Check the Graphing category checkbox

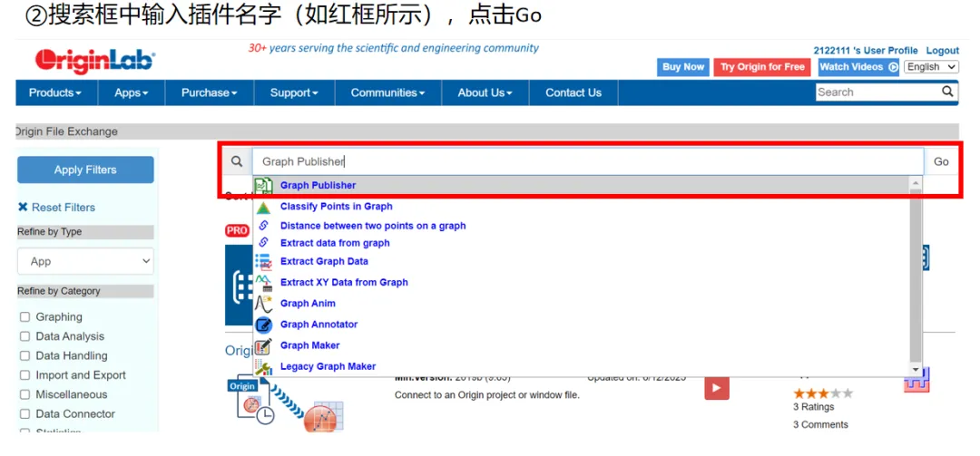point(25,317)
